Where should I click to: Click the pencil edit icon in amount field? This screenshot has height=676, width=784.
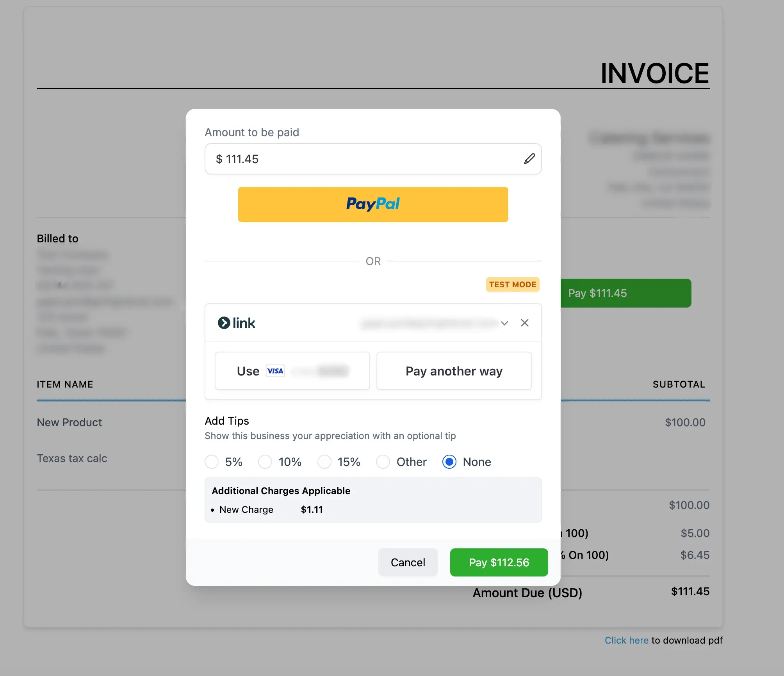pyautogui.click(x=529, y=159)
